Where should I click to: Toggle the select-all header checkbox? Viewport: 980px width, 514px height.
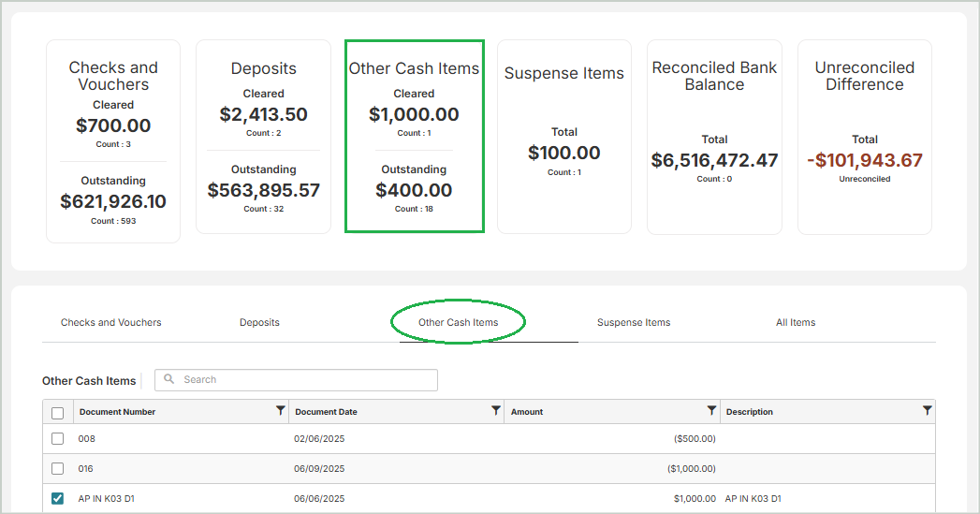click(x=58, y=413)
